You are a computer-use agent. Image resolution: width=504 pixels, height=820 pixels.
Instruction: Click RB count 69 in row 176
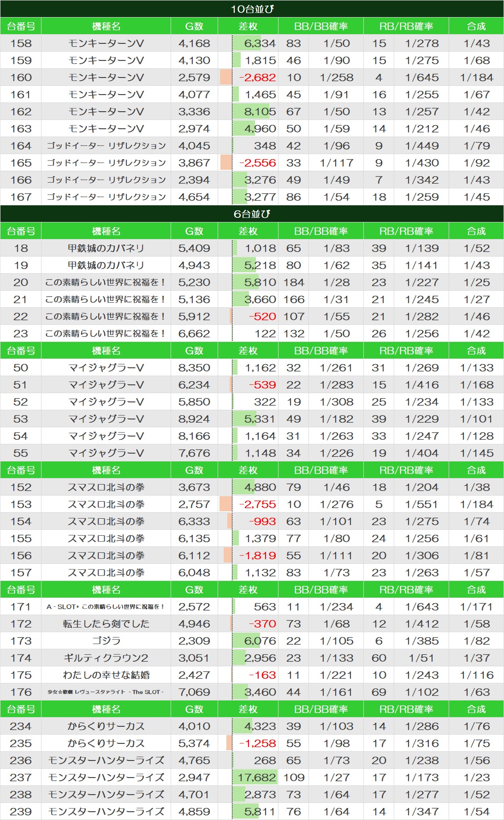(379, 692)
